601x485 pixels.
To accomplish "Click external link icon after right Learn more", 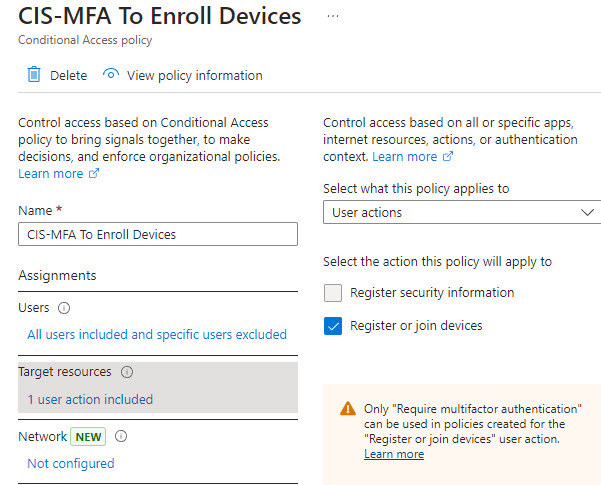I will pyautogui.click(x=448, y=156).
